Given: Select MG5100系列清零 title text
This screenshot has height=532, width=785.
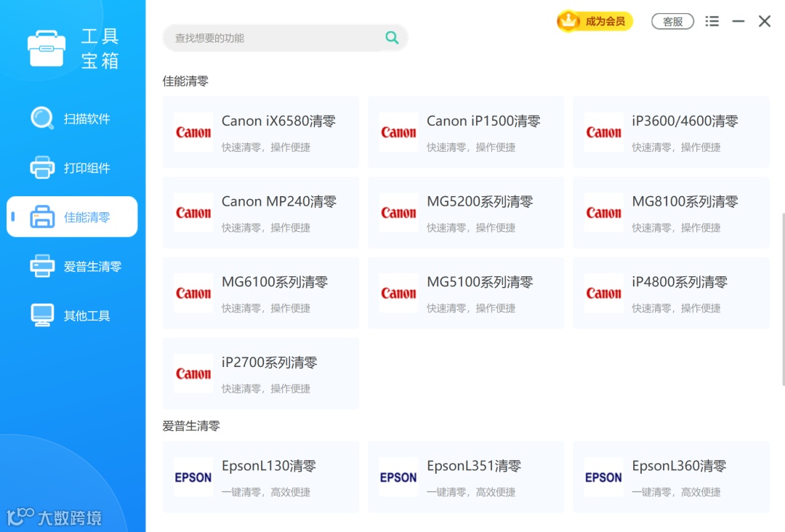Looking at the screenshot, I should [480, 282].
